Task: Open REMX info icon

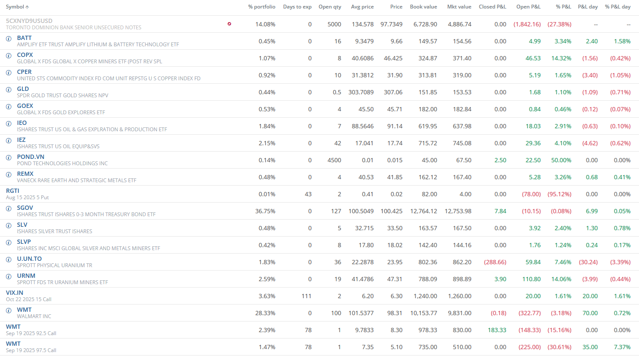Action: click(8, 175)
